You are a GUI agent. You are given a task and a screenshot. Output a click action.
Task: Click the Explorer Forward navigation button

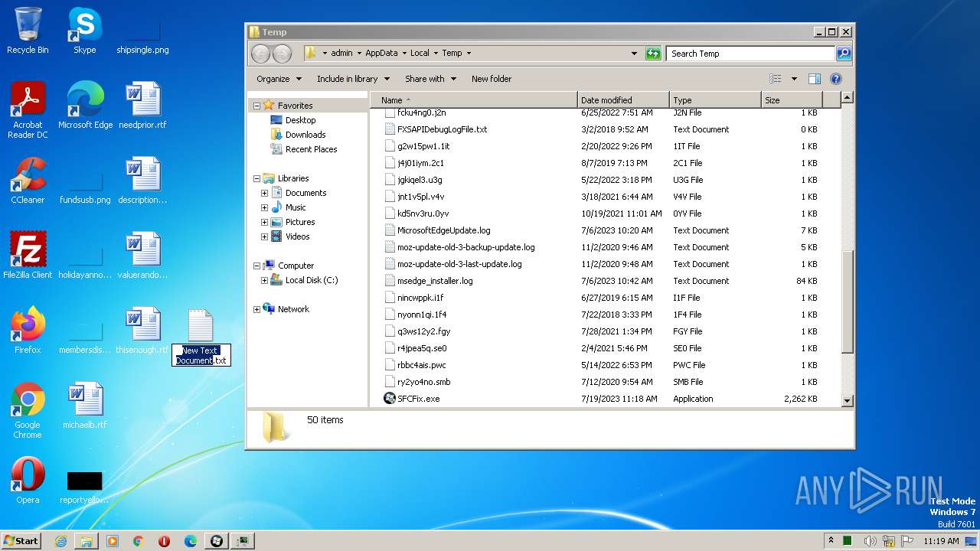coord(282,54)
